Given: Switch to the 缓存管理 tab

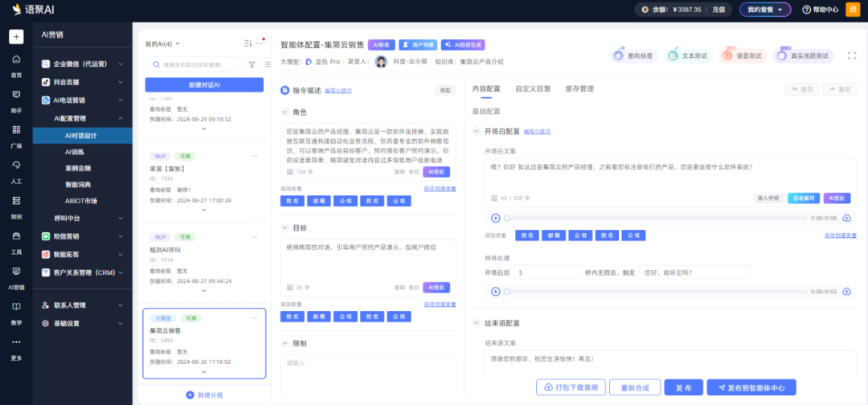Looking at the screenshot, I should [x=579, y=88].
